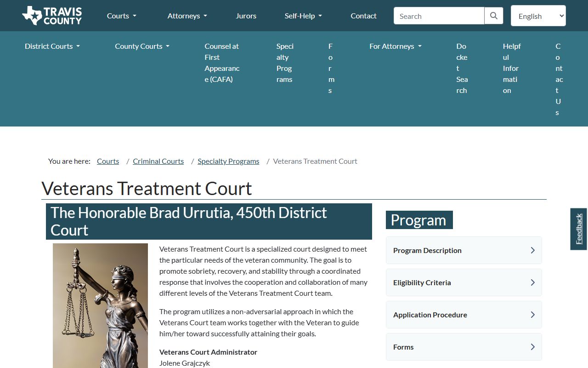The image size is (588, 368).
Task: Focus the Search input field
Action: click(439, 16)
